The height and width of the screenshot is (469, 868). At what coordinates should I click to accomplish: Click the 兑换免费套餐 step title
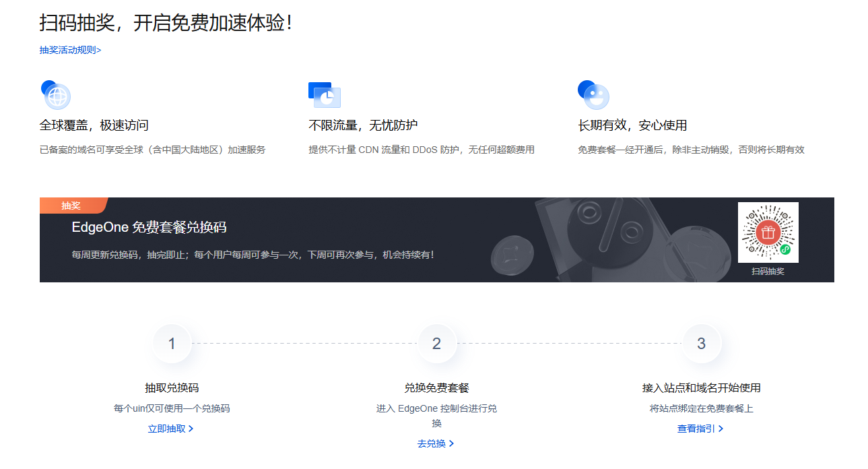[x=436, y=388]
